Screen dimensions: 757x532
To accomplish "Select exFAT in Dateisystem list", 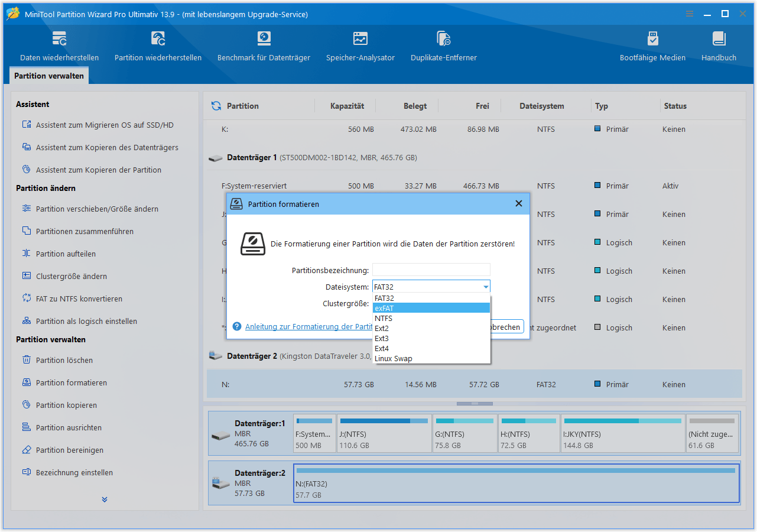I will click(431, 308).
